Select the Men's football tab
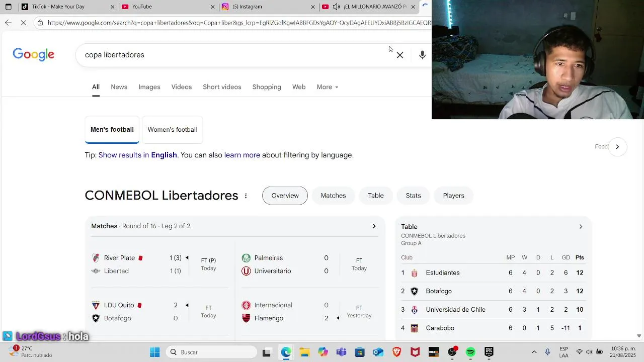 pyautogui.click(x=112, y=130)
